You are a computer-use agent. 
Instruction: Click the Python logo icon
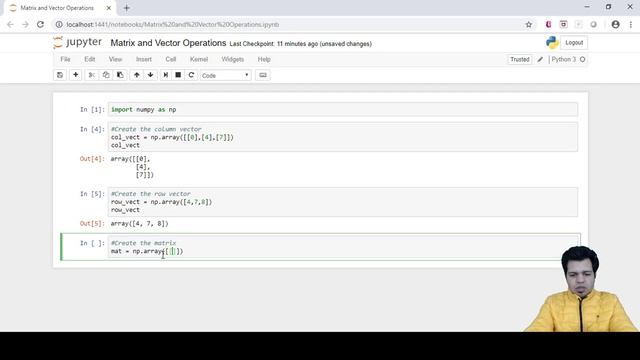pos(552,42)
